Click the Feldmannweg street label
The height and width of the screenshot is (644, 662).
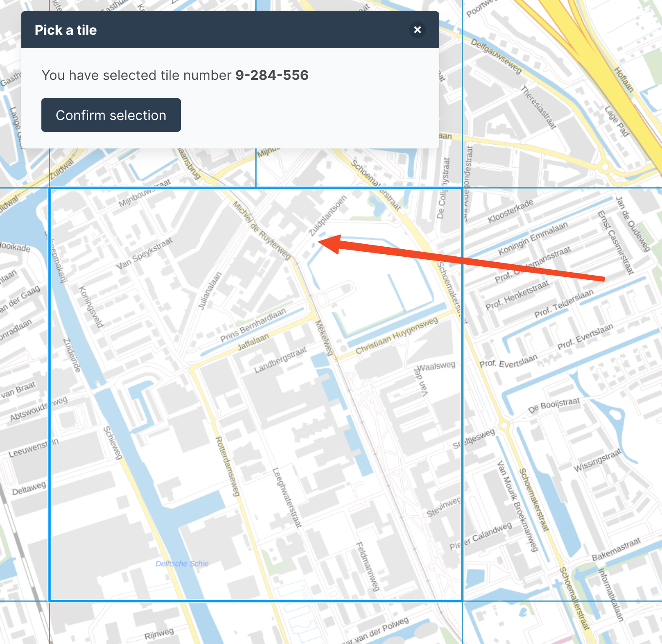367,566
